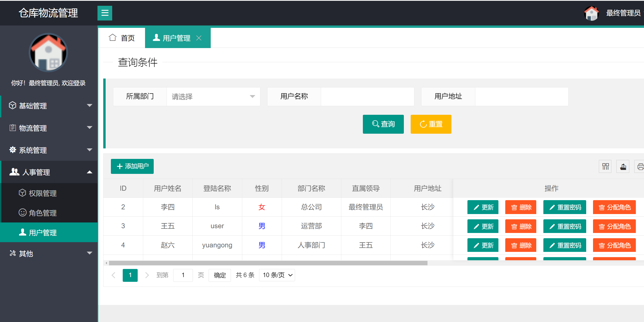Click the 仓库物流管理 title logo

pyautogui.click(x=48, y=13)
